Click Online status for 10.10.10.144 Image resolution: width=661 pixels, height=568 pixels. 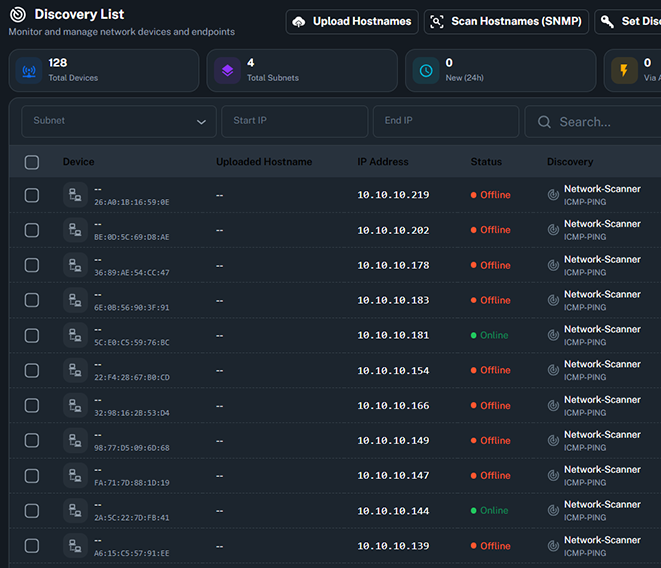pos(489,511)
